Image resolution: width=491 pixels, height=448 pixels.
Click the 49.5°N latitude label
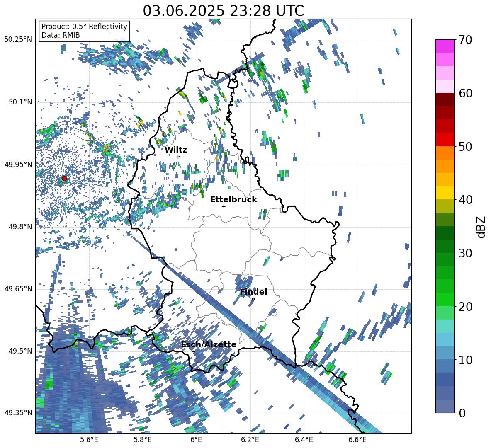20,351
